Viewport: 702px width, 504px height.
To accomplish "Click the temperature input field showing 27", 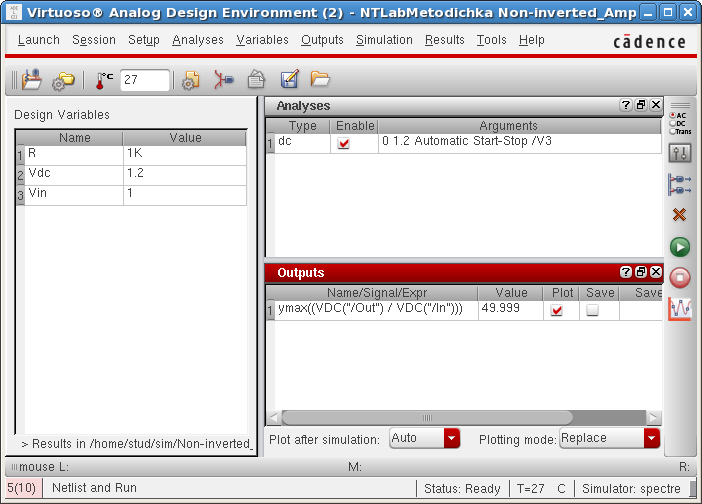I will point(145,80).
